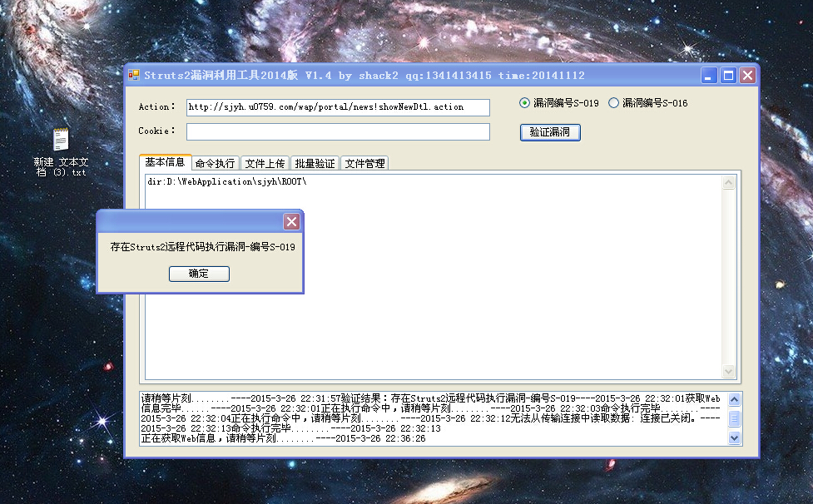Minimize the Struts2 tool window
813x504 pixels.
click(x=709, y=76)
